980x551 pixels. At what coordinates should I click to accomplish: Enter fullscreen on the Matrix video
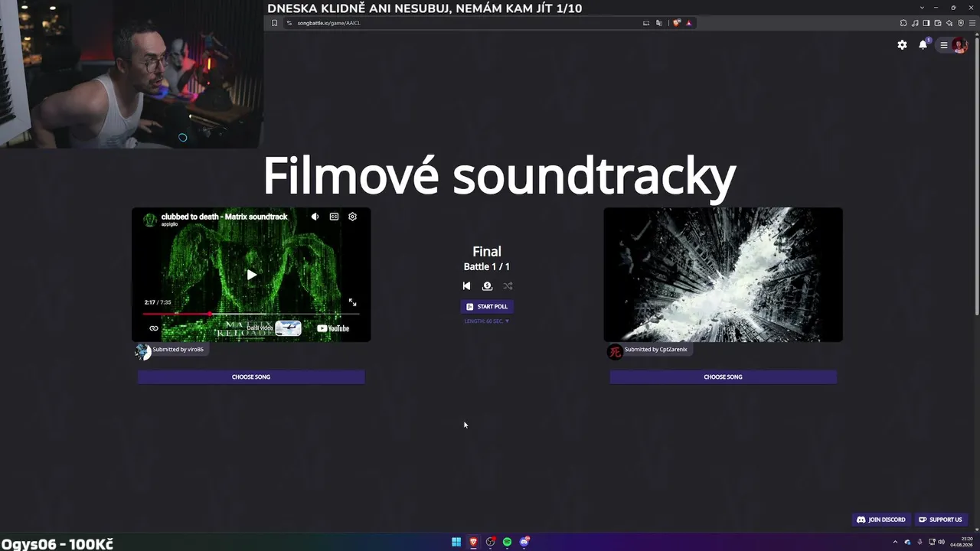pyautogui.click(x=352, y=302)
